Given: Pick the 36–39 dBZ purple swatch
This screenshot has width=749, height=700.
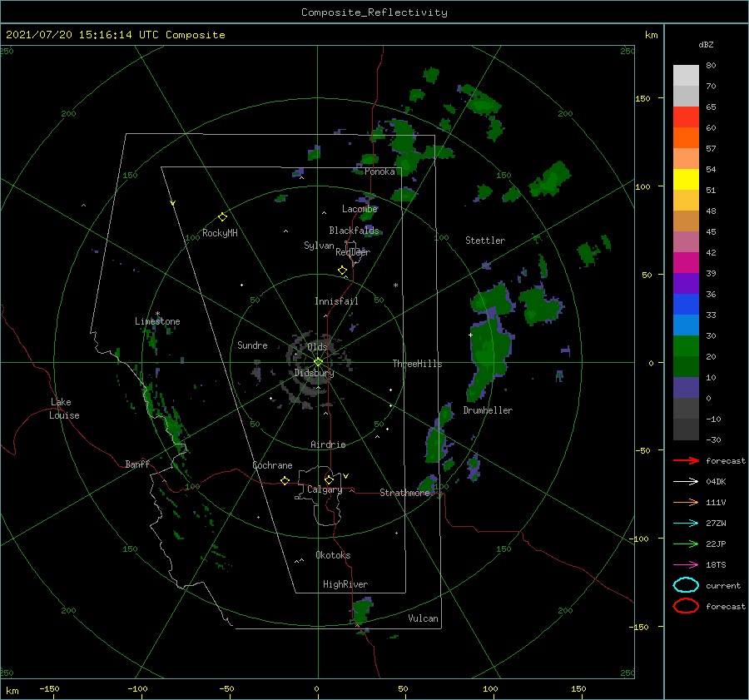Looking at the screenshot, I should click(x=686, y=283).
